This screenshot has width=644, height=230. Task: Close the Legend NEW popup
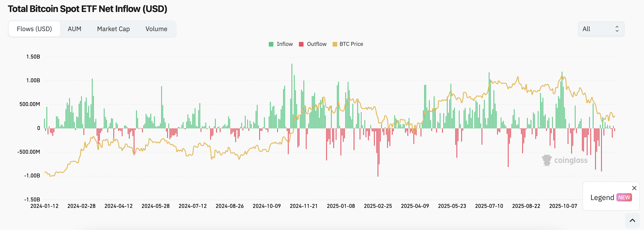[x=634, y=188]
